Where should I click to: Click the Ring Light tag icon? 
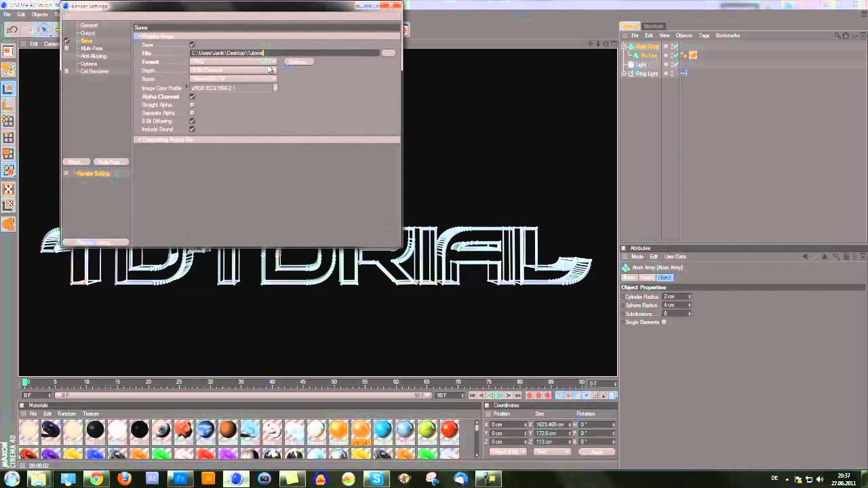684,73
